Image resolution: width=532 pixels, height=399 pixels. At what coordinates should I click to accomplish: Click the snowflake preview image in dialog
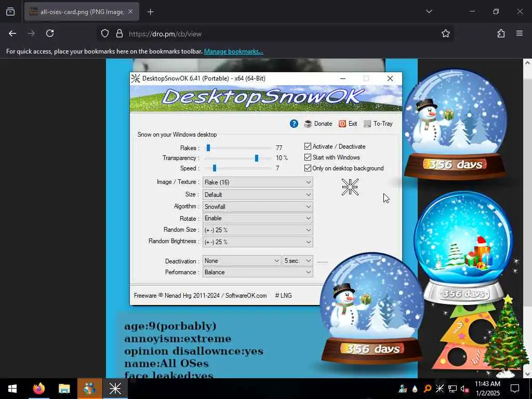[x=350, y=187]
